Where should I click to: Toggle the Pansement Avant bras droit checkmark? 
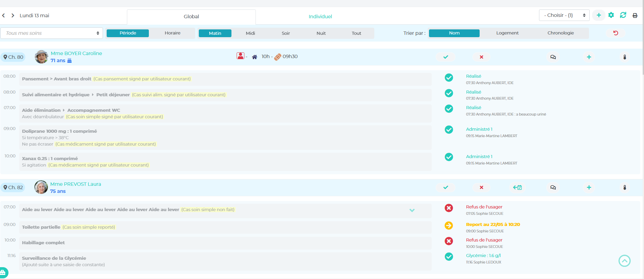pyautogui.click(x=449, y=78)
